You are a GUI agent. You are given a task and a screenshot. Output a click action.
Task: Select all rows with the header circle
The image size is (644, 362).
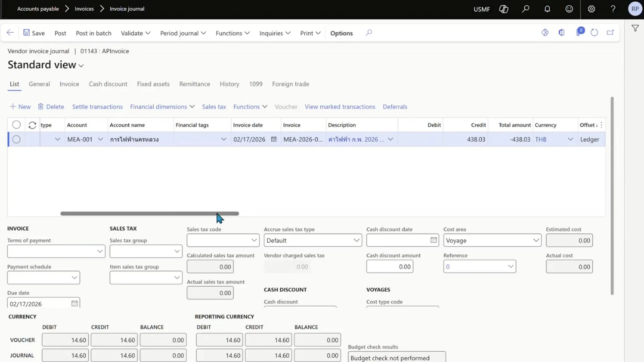(16, 125)
